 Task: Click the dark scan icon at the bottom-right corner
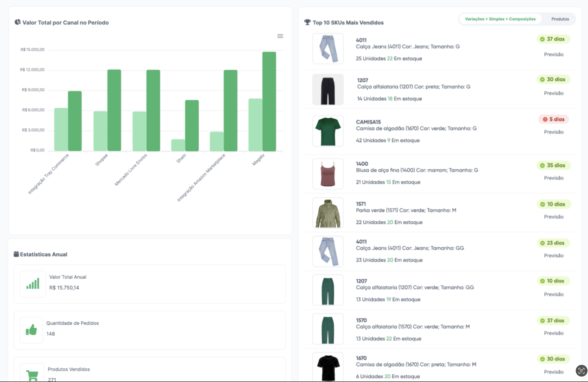tap(581, 371)
